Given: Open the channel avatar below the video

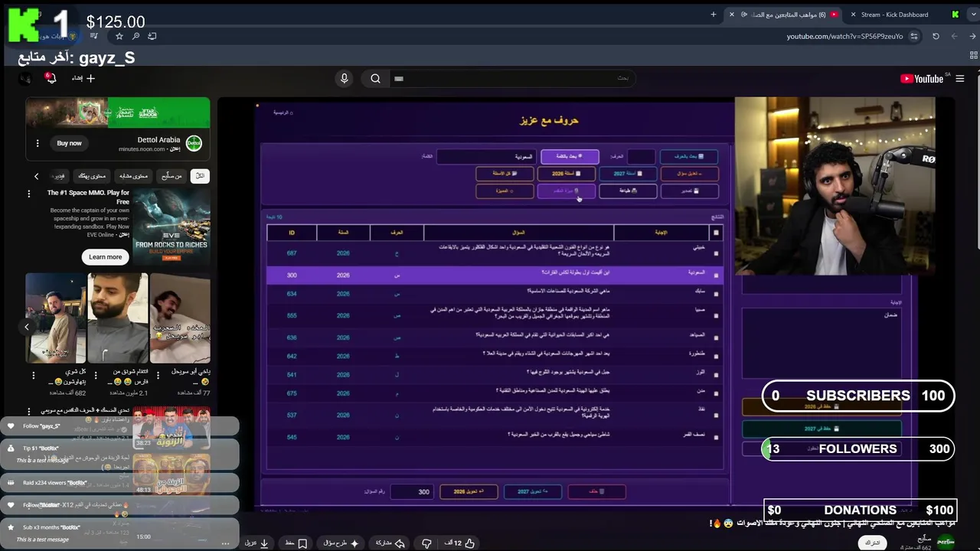Looking at the screenshot, I should (946, 542).
